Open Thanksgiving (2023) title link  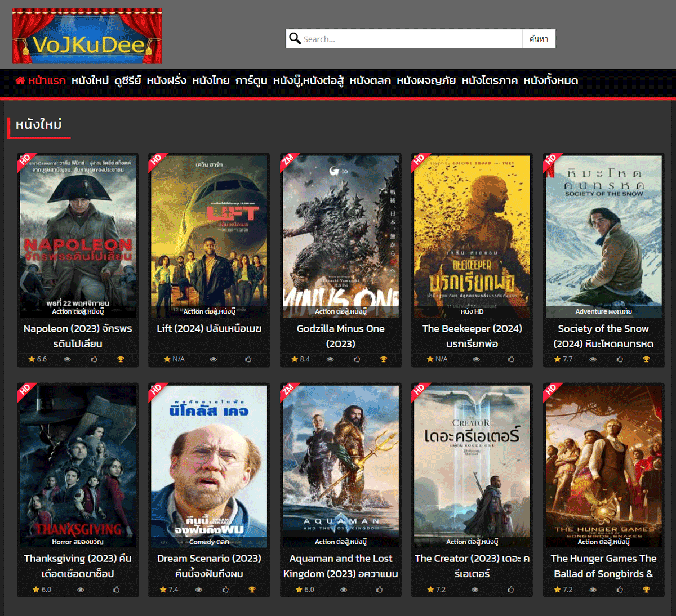[x=78, y=566]
